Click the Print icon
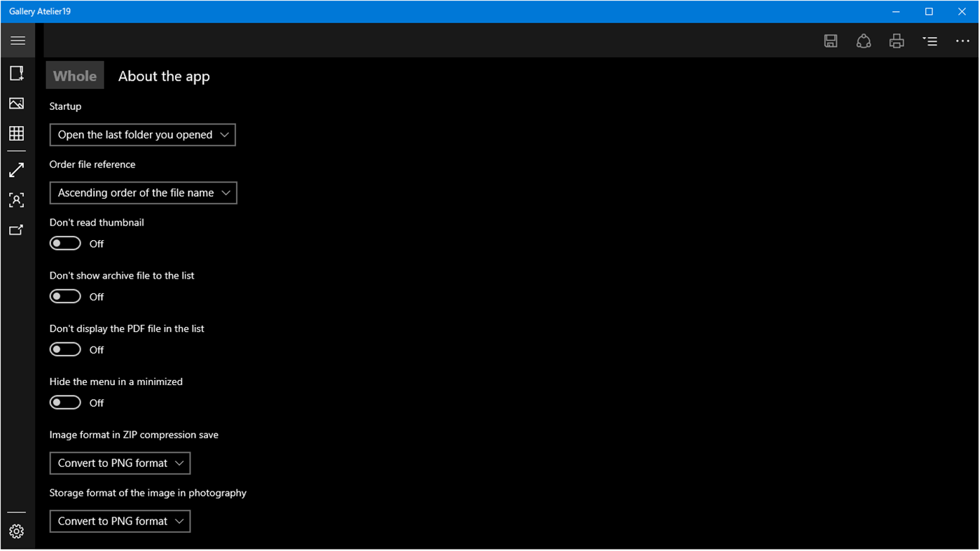Screen dimensions: 980x551 (896, 41)
